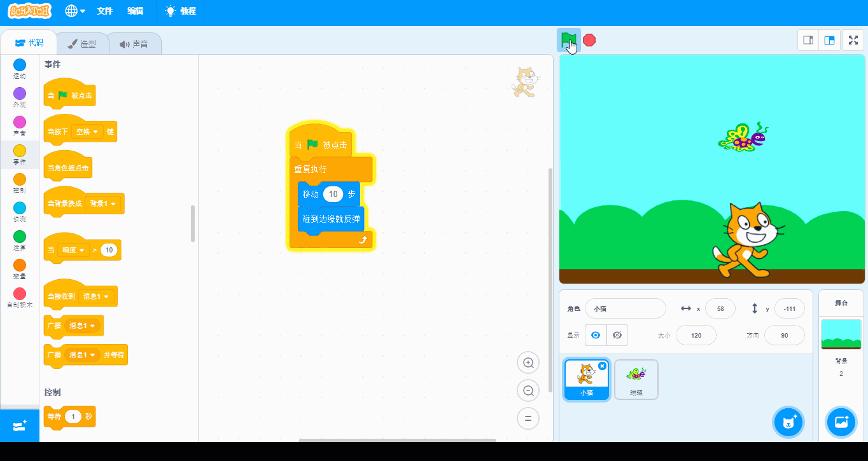This screenshot has height=461, width=868.
Task: Click the 10 steps value in 移动 block
Action: click(333, 194)
